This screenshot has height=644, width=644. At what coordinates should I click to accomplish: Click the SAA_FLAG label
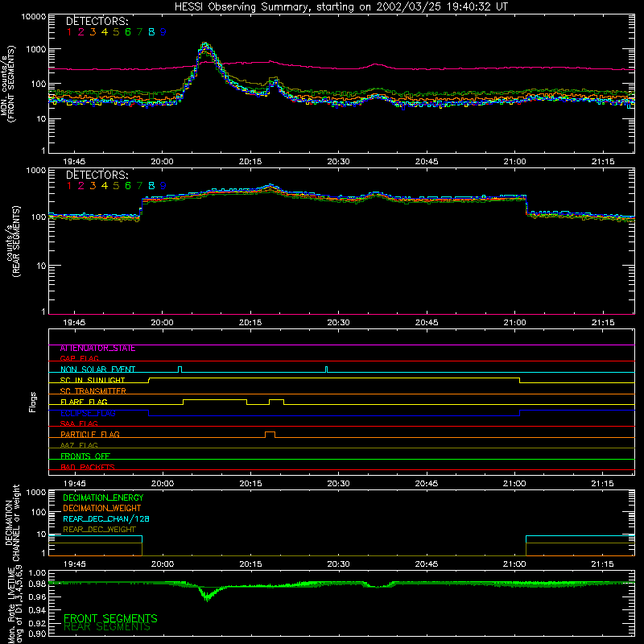79,423
